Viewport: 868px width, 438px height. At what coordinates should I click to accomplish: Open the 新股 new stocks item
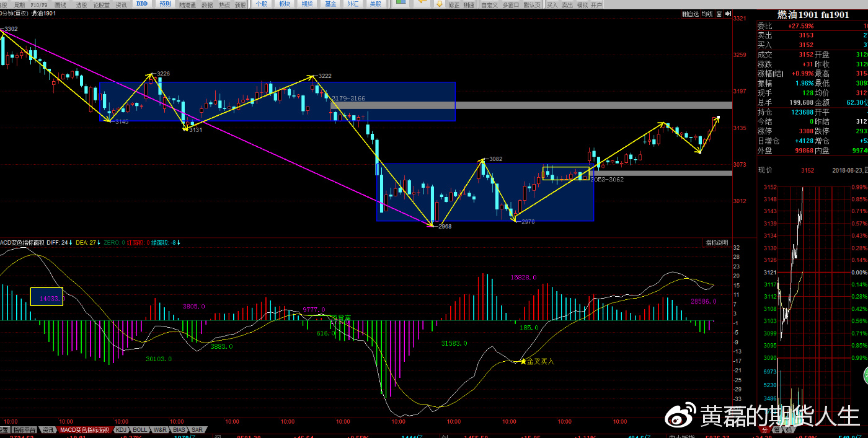tap(240, 4)
